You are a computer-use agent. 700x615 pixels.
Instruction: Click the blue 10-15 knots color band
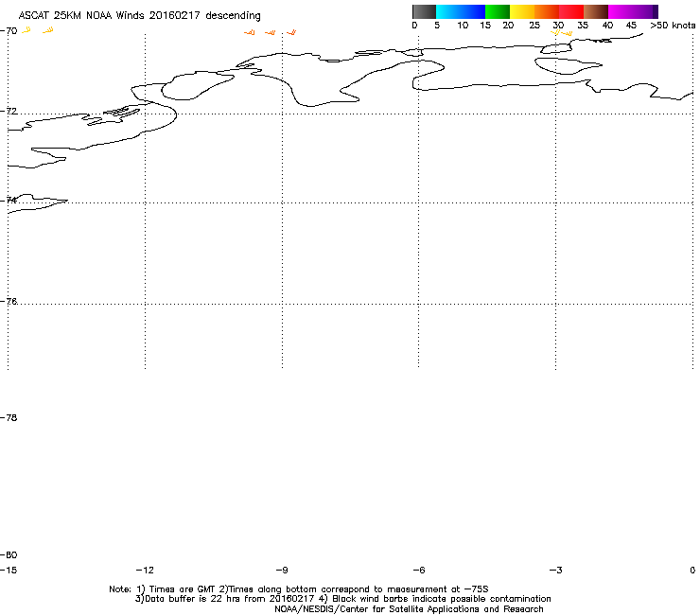(473, 11)
